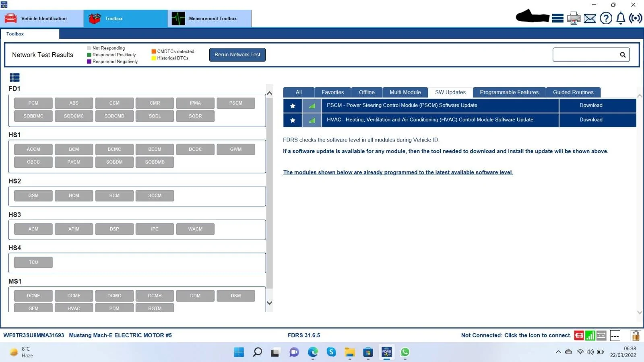
Task: Open the weather widget showing 8°C Haze
Action: (x=21, y=352)
